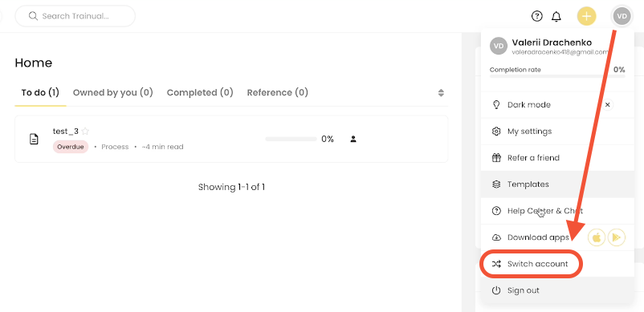Click the Apple App Store download icon
The height and width of the screenshot is (312, 644).
tap(597, 237)
